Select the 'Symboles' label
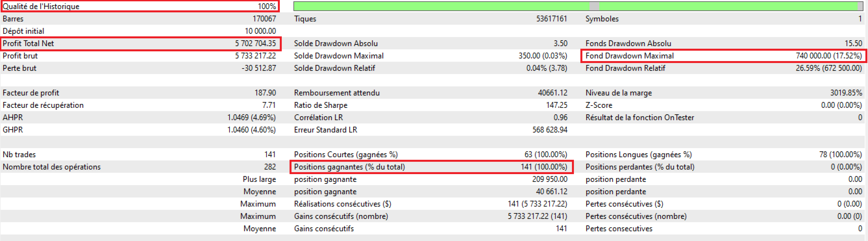868x241 pixels. pos(602,19)
